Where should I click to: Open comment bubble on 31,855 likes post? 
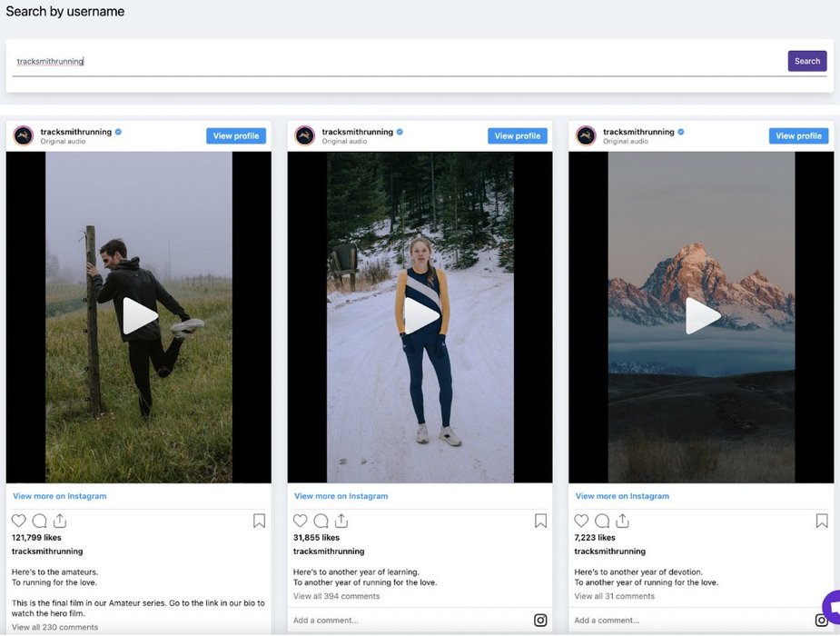[x=321, y=521]
